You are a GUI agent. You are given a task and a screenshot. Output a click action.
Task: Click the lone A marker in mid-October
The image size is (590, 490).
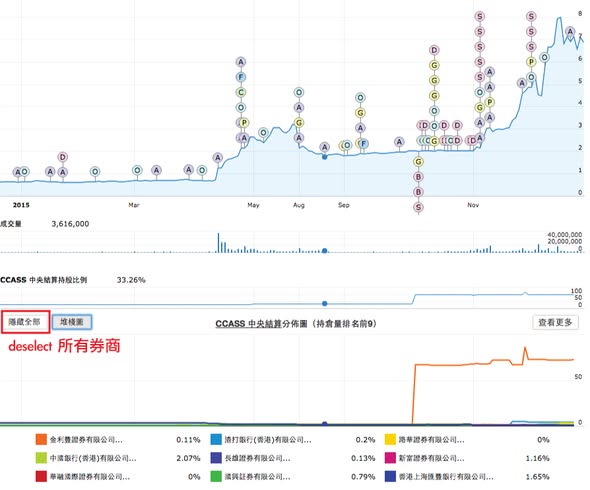[x=399, y=142]
